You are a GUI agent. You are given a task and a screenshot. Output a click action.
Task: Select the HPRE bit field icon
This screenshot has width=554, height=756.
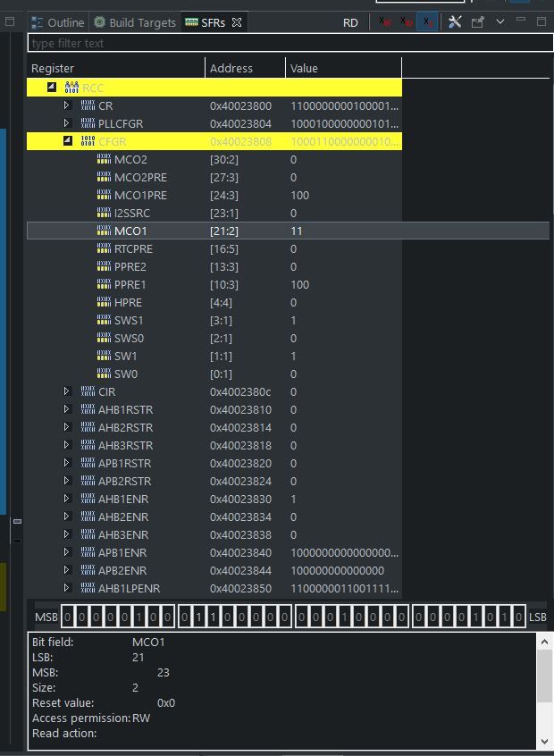(104, 301)
